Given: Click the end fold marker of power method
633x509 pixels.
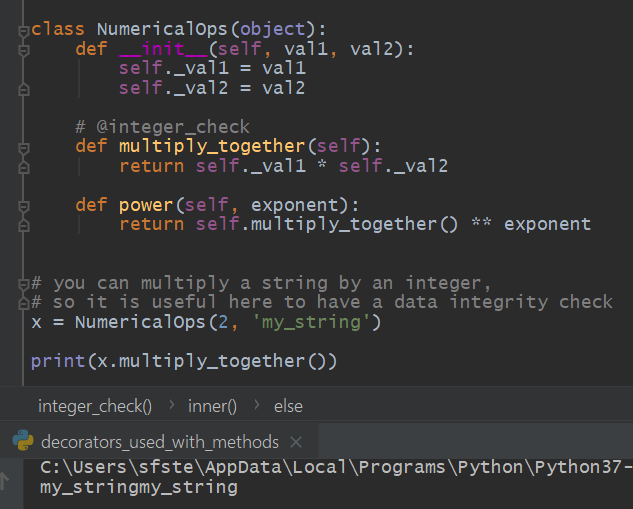Looking at the screenshot, I should [24, 224].
